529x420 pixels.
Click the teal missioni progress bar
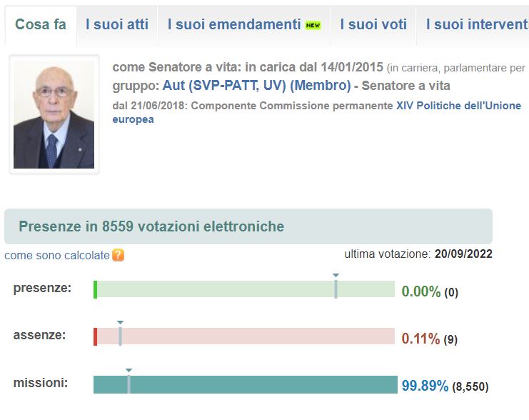tap(246, 384)
